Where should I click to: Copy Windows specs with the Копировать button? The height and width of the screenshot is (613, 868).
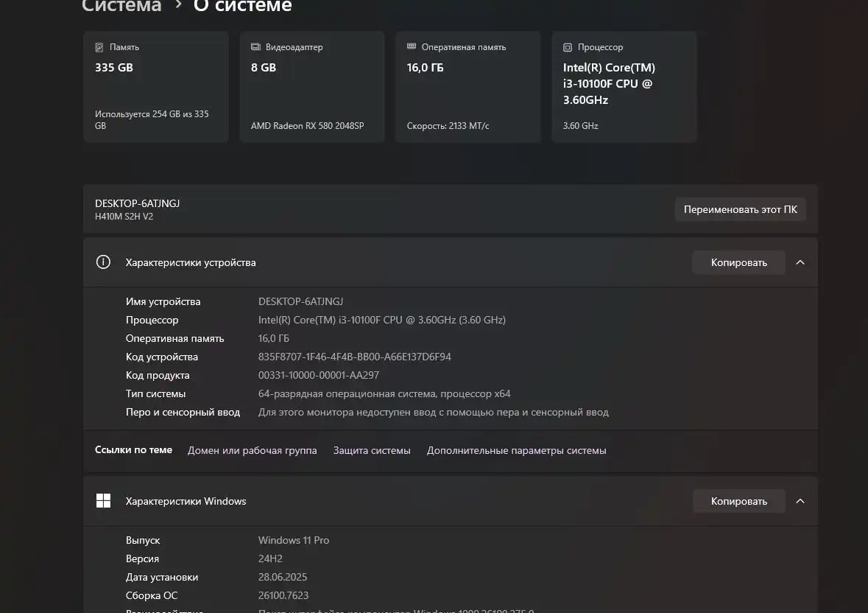[738, 501]
